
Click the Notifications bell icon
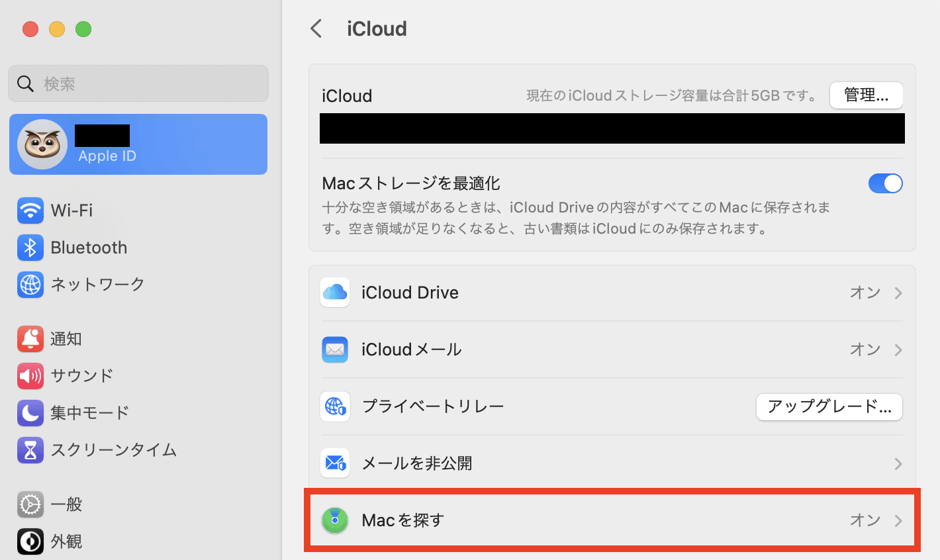click(x=30, y=339)
